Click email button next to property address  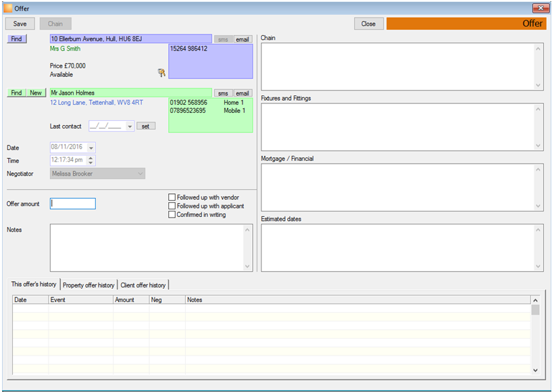tap(243, 39)
